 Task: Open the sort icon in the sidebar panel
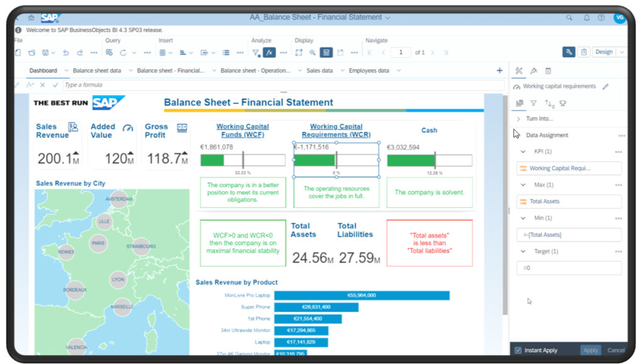coord(549,103)
